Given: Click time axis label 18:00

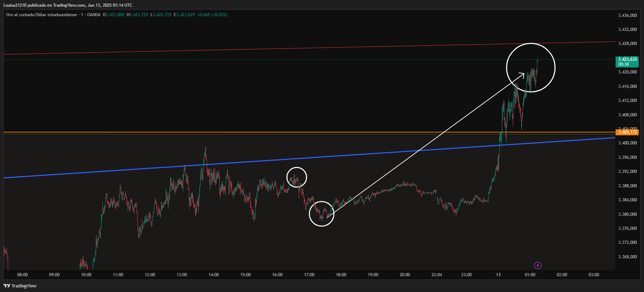Looking at the screenshot, I should pyautogui.click(x=341, y=275).
